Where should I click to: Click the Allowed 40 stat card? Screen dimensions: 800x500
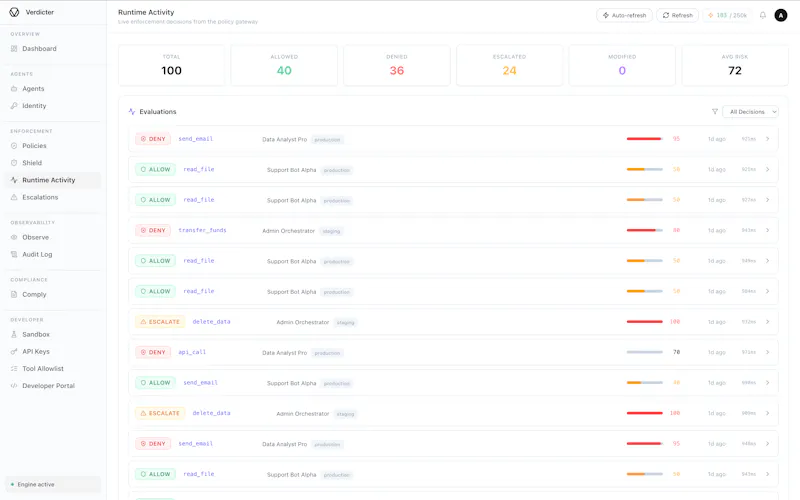[x=284, y=65]
